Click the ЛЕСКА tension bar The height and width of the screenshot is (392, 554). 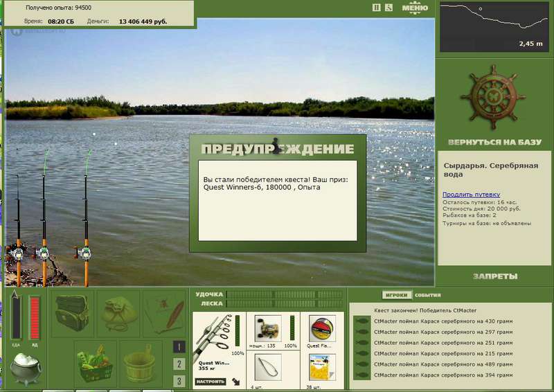[285, 303]
